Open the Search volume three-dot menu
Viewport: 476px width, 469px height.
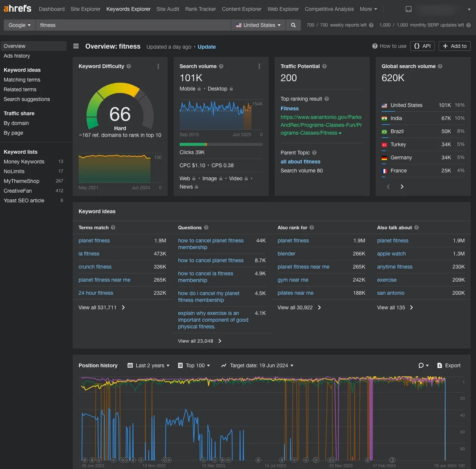(x=259, y=66)
